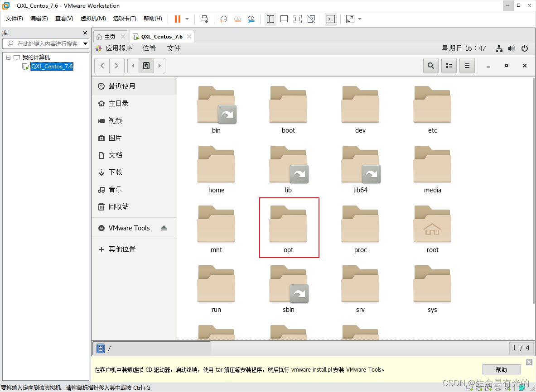
Task: Select the etc folder
Action: [x=432, y=110]
